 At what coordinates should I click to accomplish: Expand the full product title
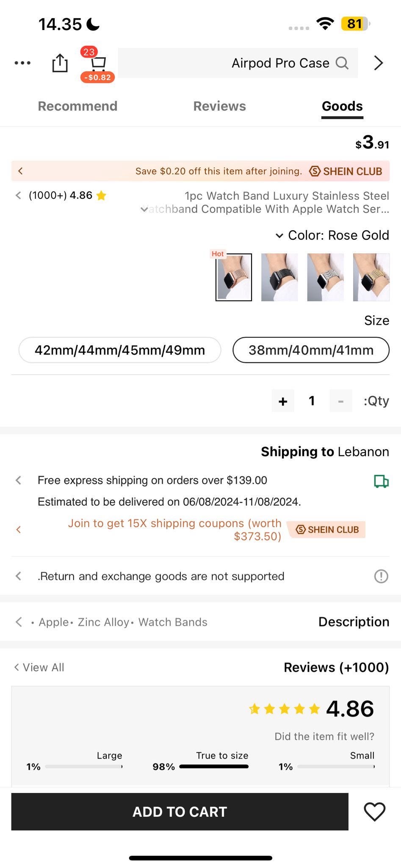pyautogui.click(x=144, y=209)
